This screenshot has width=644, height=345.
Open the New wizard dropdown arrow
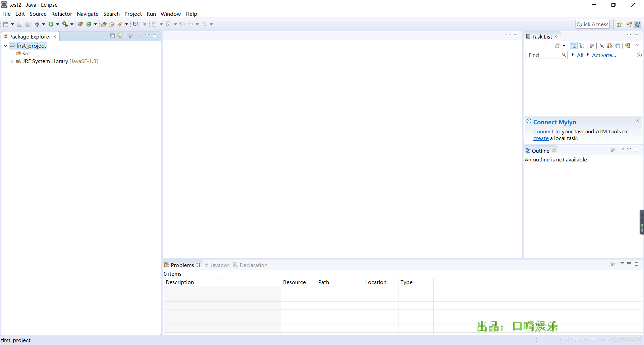coord(12,24)
